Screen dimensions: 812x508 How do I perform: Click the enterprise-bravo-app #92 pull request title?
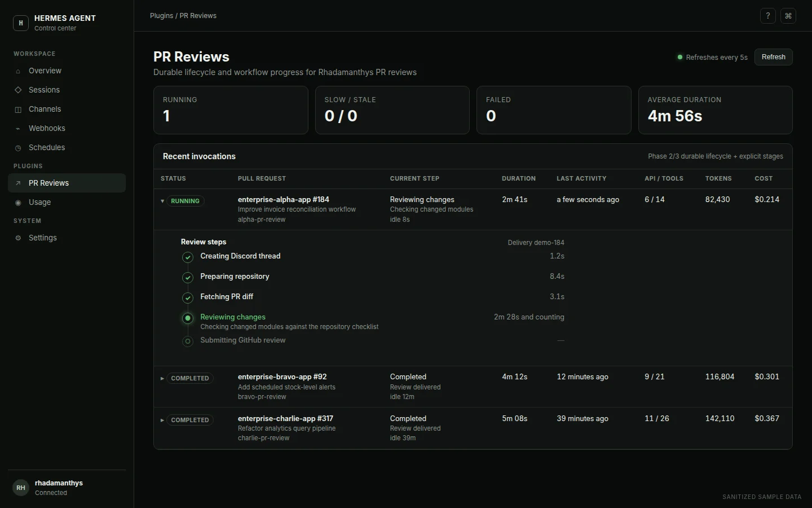click(x=283, y=377)
